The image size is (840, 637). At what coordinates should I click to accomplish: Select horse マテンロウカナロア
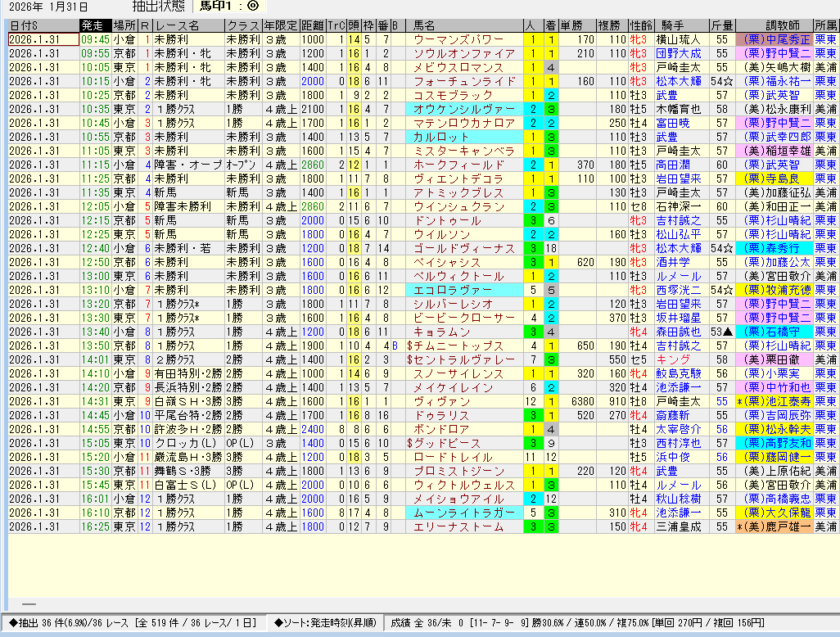click(x=464, y=123)
